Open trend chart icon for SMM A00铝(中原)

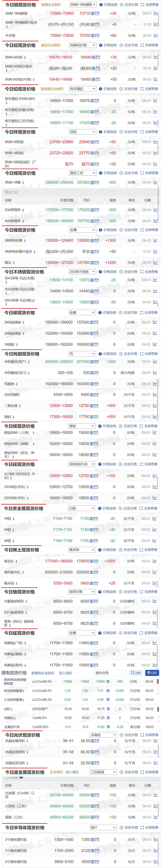156,79
